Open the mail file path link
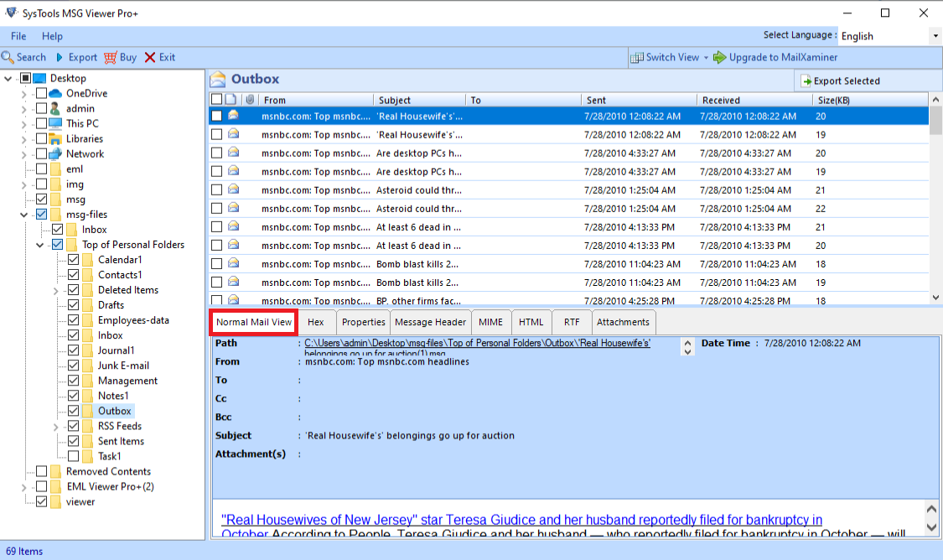 (x=477, y=343)
